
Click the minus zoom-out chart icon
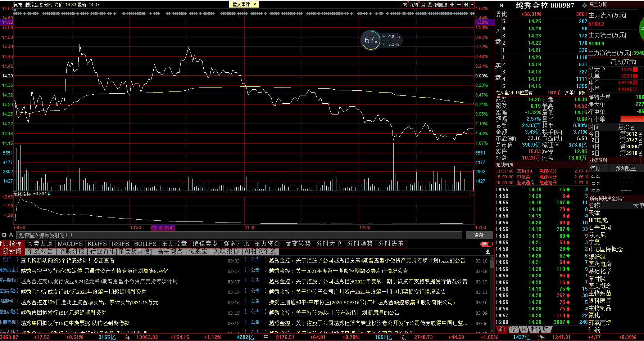[x=459, y=5]
